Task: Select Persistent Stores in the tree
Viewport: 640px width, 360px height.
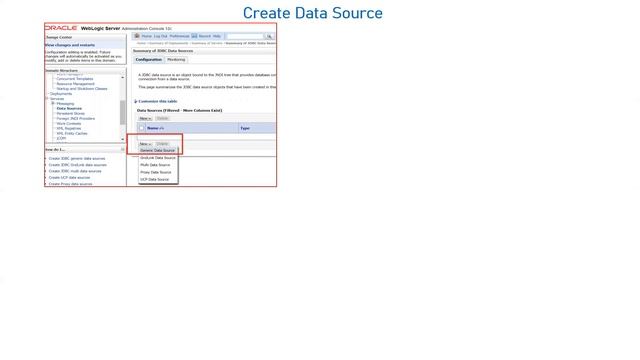Action: pyautogui.click(x=71, y=113)
